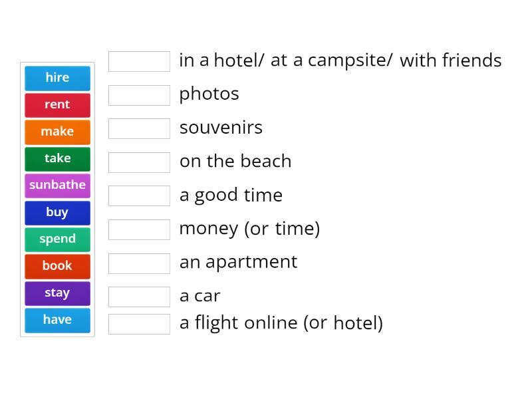The image size is (532, 399).
Task: Pick the 'sunbathe' word tile
Action: [57, 186]
